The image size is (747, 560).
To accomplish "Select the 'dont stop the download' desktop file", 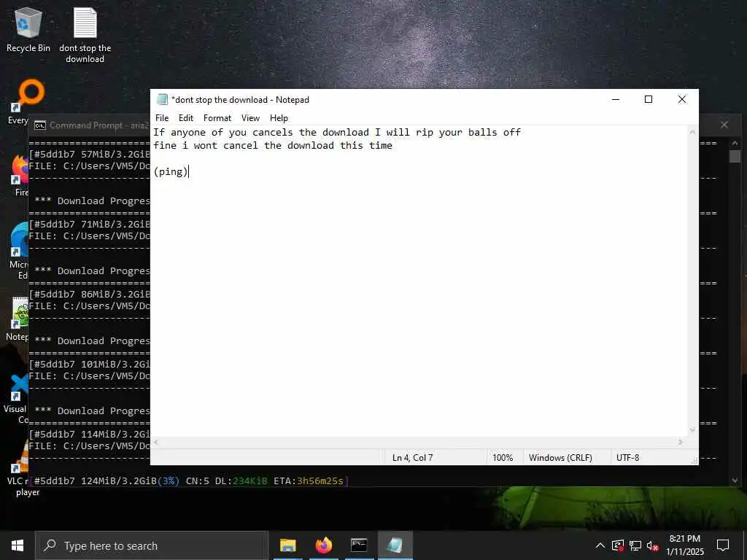I will coord(85,36).
